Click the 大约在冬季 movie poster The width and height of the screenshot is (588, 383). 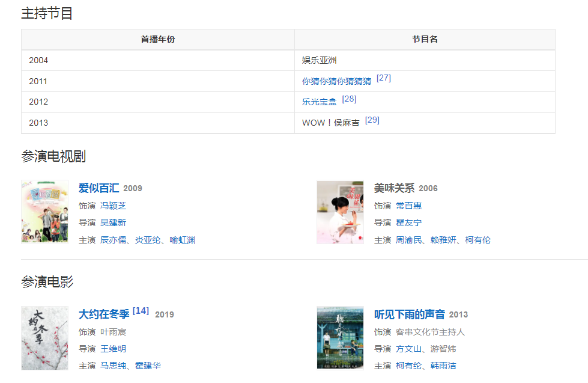44,337
